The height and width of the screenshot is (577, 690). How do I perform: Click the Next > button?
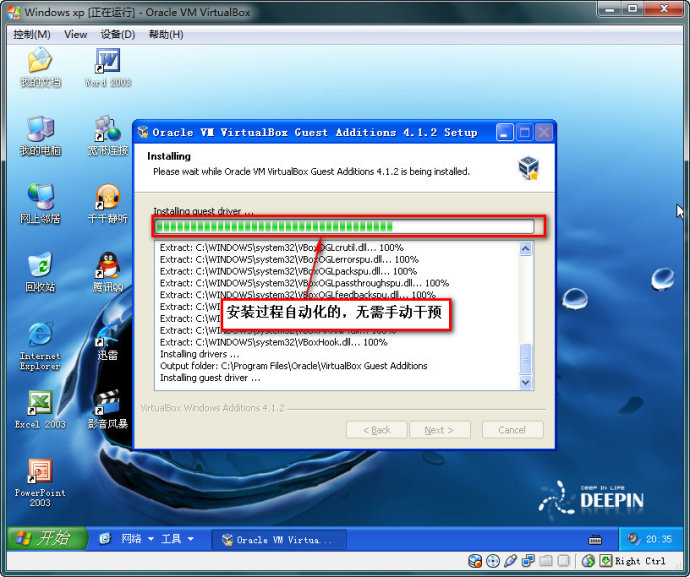[x=440, y=430]
